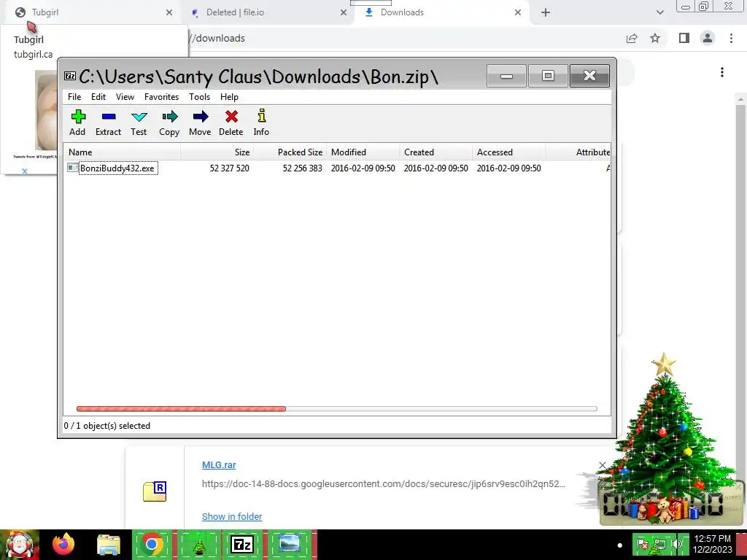The image size is (747, 560).
Task: Sort by the Size column header
Action: pyautogui.click(x=217, y=152)
